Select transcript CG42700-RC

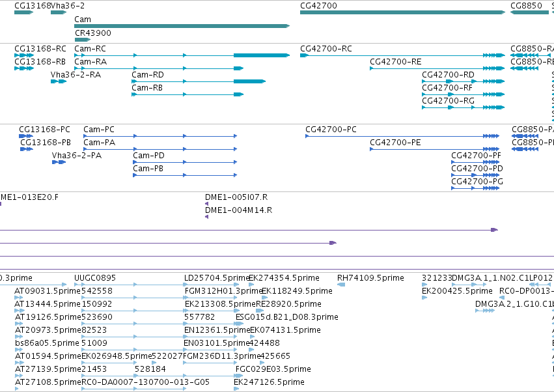click(403, 55)
